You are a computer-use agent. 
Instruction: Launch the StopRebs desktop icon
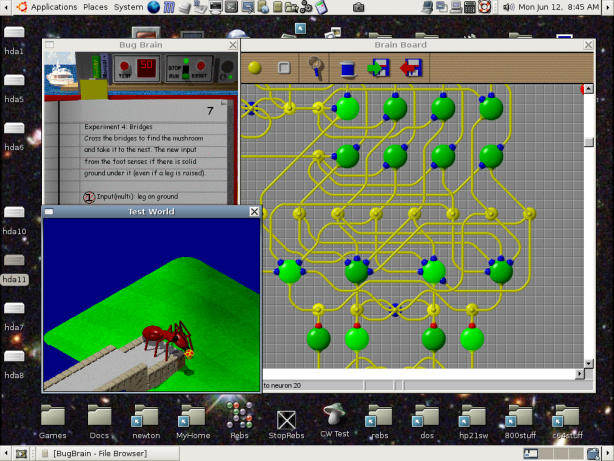[x=286, y=424]
